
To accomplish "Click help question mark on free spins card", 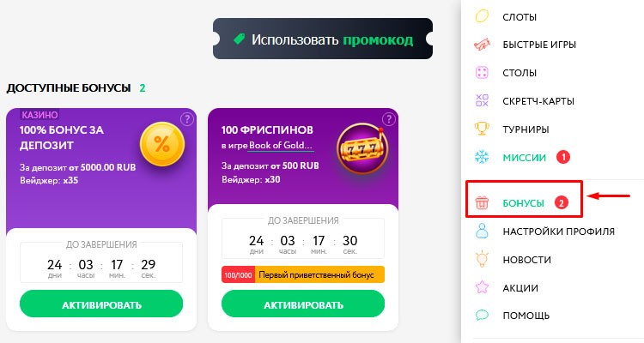I will click(x=389, y=119).
